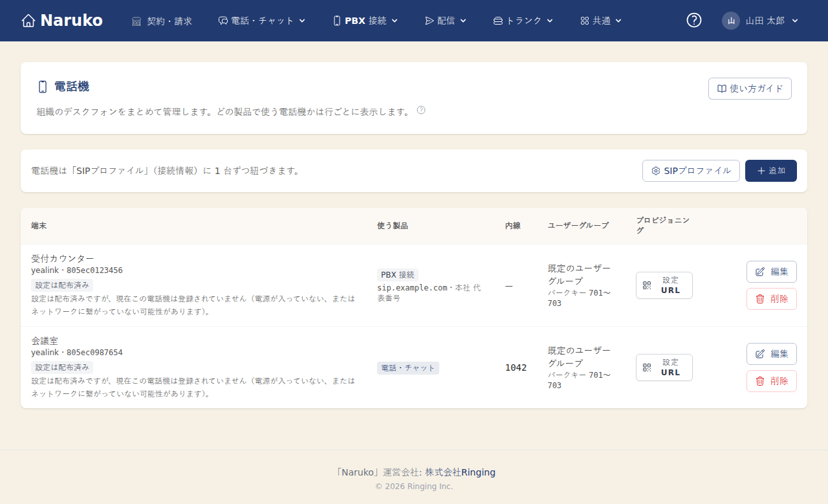The width and height of the screenshot is (828, 504).
Task: Open 設定 URL for 会議室
Action: pos(664,367)
